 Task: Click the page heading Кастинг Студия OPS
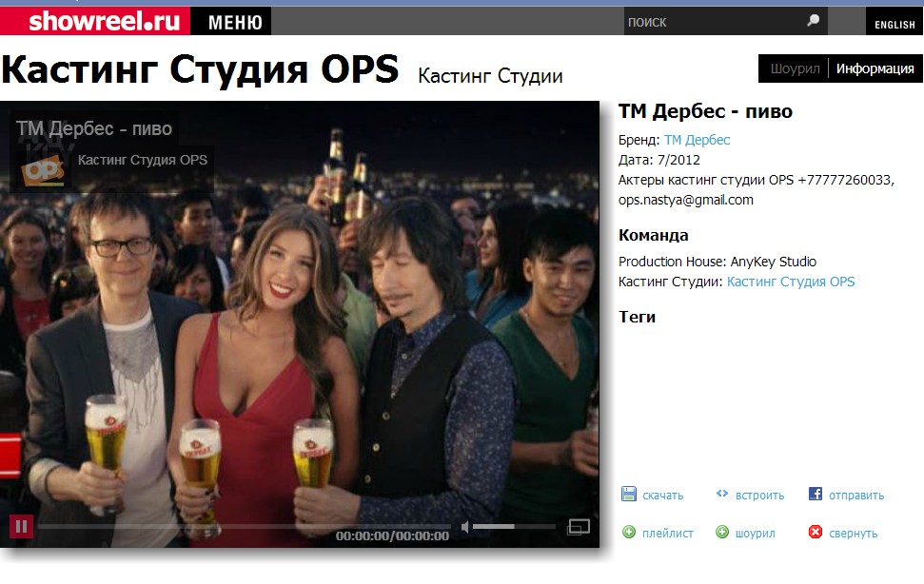coord(201,69)
